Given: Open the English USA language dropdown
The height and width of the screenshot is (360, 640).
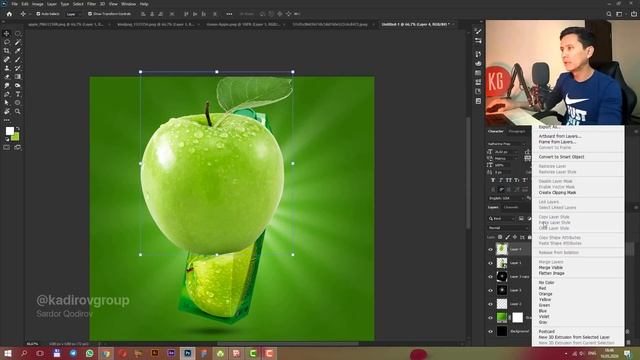Looking at the screenshot, I should 507,198.
